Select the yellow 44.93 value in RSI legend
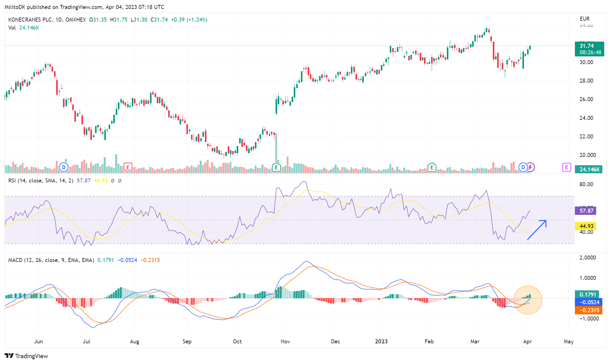The height and width of the screenshot is (364, 611). pyautogui.click(x=101, y=181)
